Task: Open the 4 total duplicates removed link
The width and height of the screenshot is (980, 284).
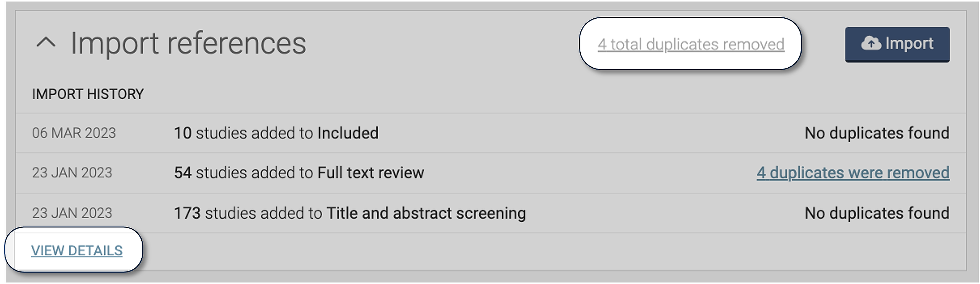Action: click(691, 44)
